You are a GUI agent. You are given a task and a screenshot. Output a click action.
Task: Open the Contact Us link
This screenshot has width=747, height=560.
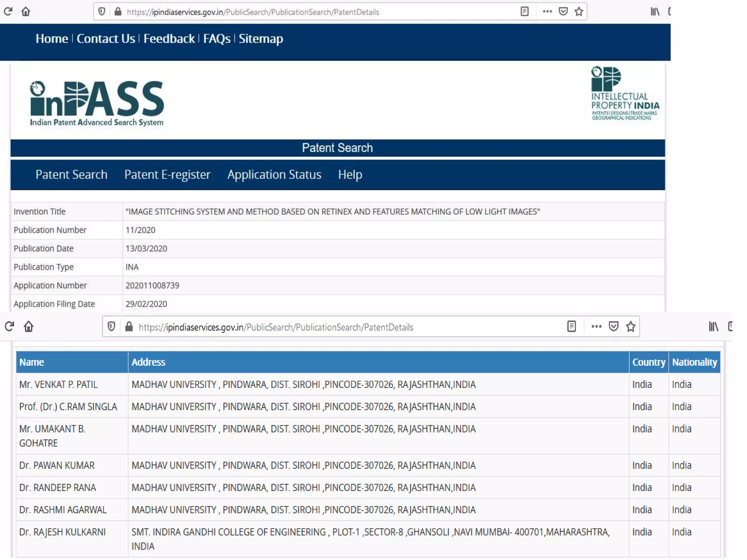(x=106, y=39)
